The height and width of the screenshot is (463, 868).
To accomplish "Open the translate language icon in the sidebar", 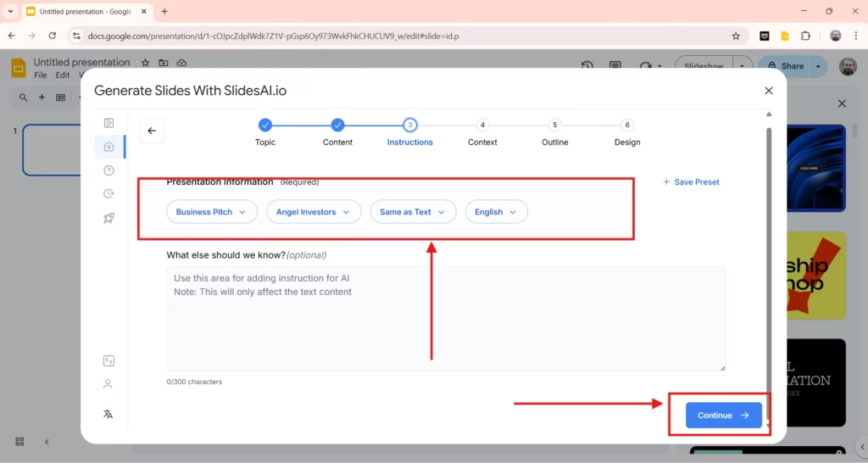I will pos(108,414).
